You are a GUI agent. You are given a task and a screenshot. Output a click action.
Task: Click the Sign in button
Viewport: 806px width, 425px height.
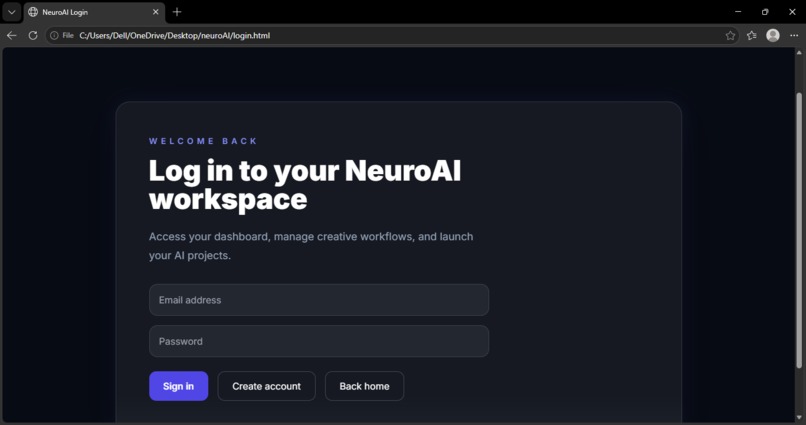click(178, 386)
